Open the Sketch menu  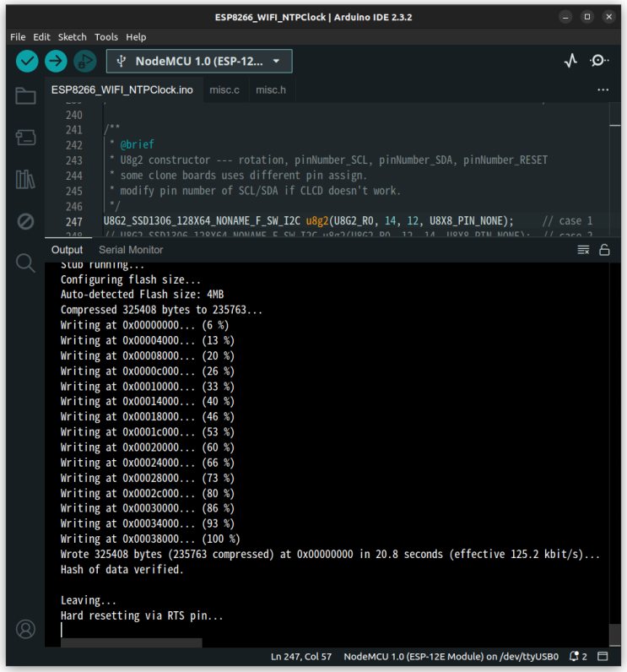[x=72, y=37]
